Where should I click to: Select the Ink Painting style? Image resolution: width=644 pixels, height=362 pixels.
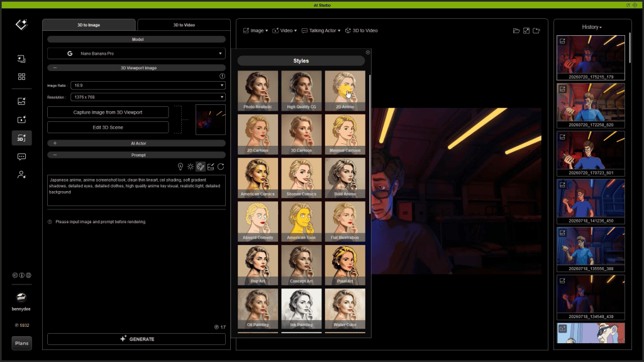pos(301,309)
